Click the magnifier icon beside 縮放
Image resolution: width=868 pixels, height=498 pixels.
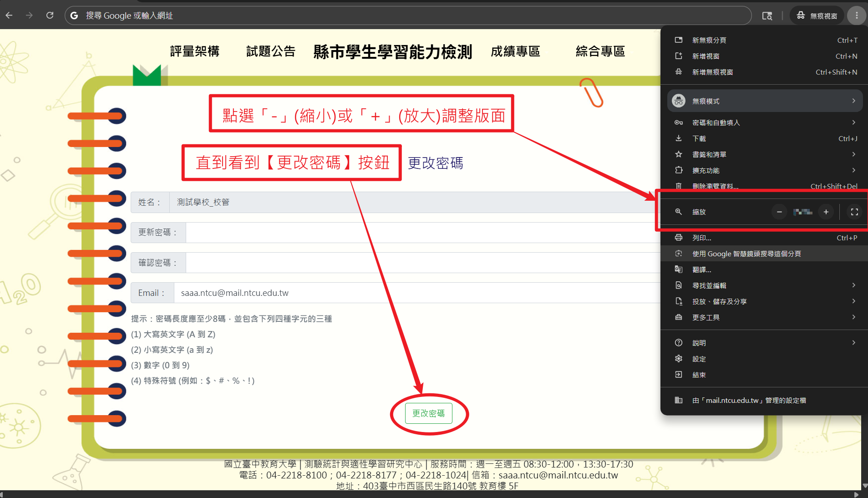(679, 212)
